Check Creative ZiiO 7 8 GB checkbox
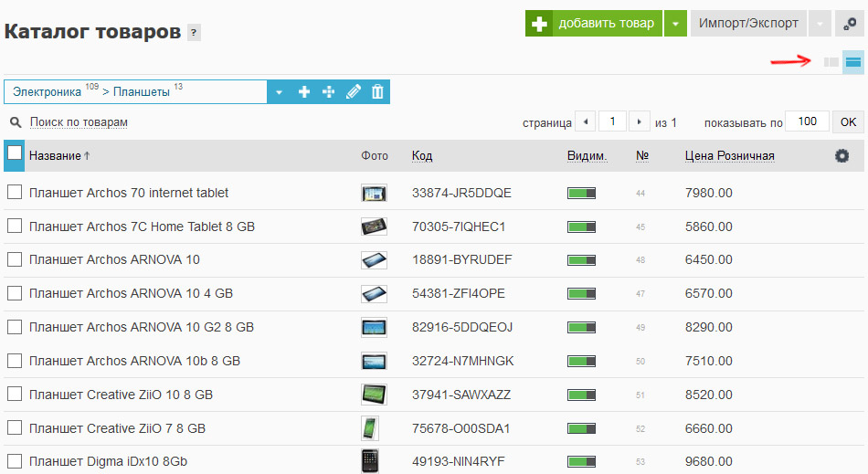The width and height of the screenshot is (868, 474). [x=15, y=427]
